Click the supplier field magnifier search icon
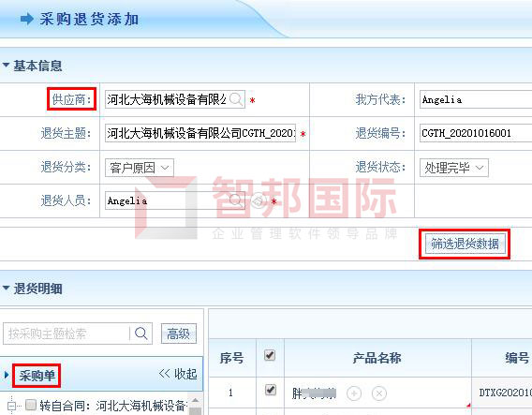532x415 pixels. point(236,99)
